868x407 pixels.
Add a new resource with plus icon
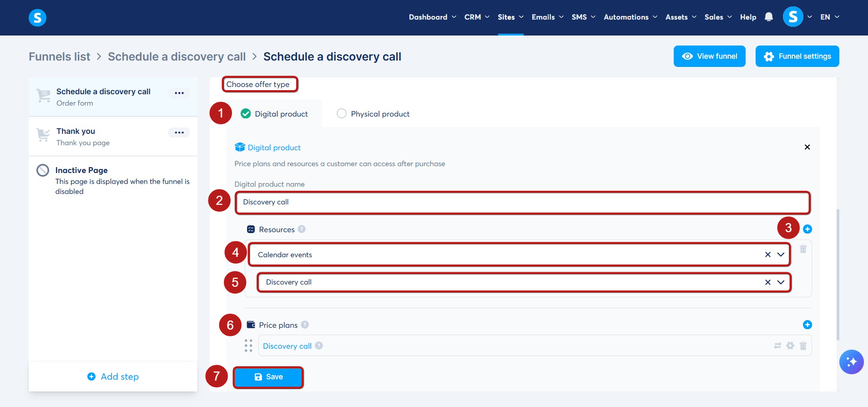pyautogui.click(x=807, y=229)
